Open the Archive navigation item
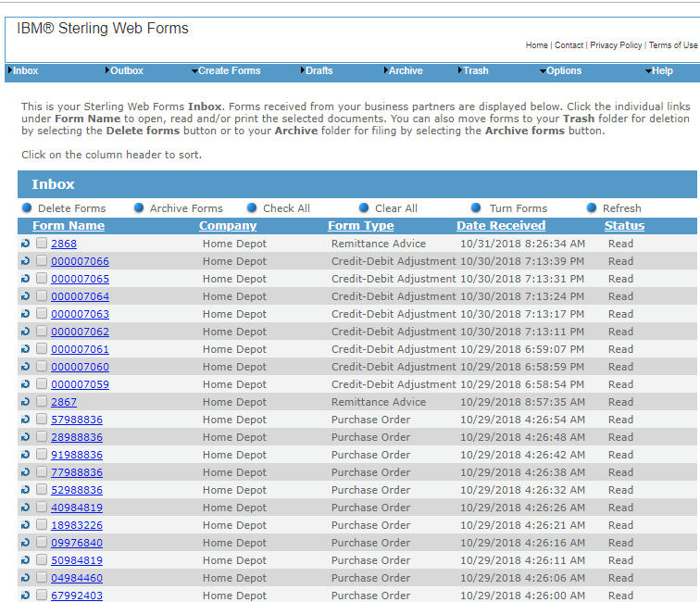The width and height of the screenshot is (700, 602). click(404, 70)
